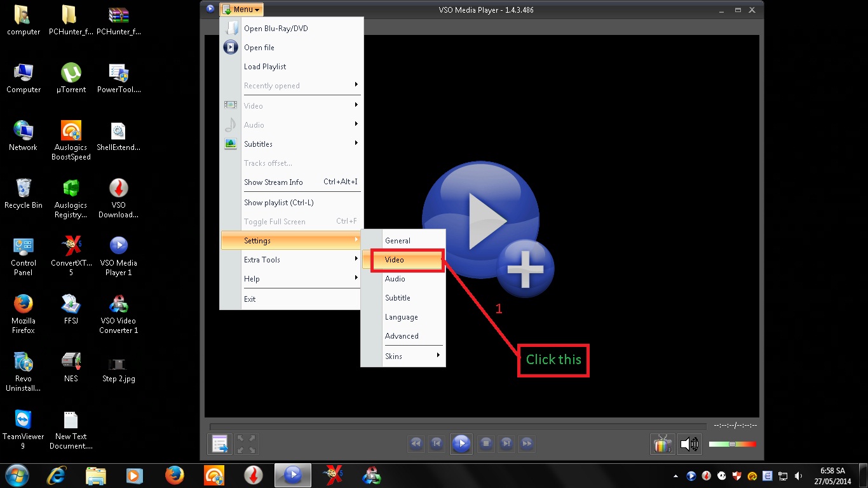Viewport: 868px width, 488px height.
Task: Open the µTorrent desktop icon
Action: [71, 78]
